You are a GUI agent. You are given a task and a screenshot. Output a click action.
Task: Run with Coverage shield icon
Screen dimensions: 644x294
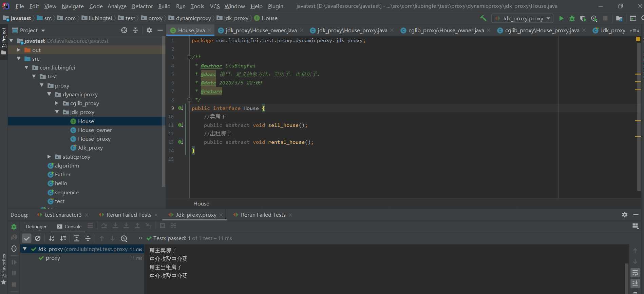(x=583, y=18)
